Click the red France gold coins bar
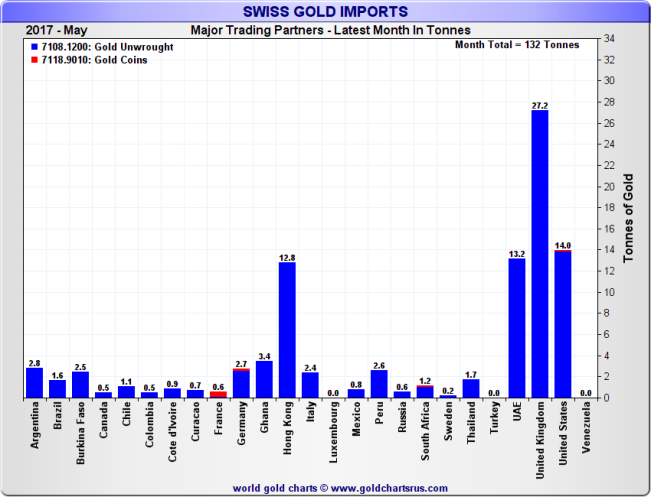Screen dimensions: 651x497 pos(218,395)
